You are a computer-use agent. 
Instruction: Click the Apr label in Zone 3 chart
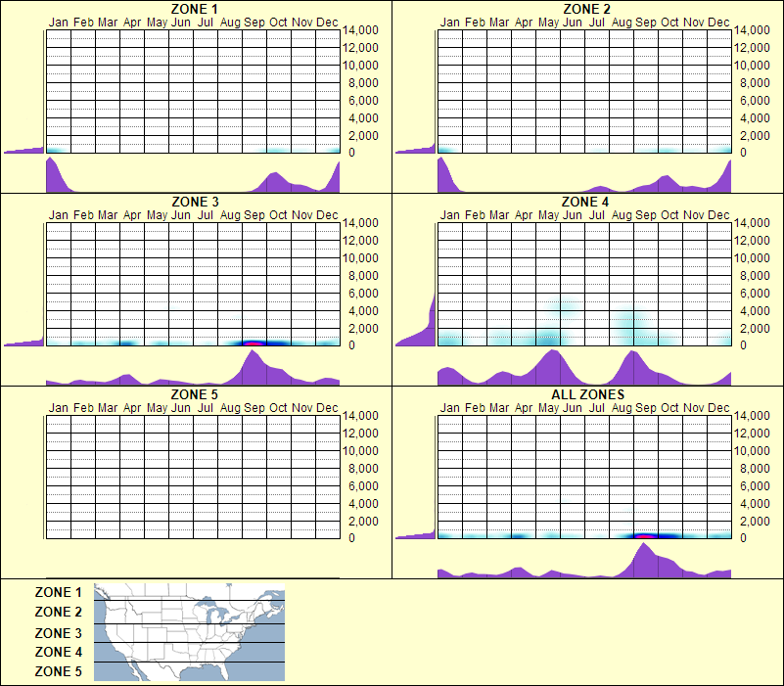132,215
